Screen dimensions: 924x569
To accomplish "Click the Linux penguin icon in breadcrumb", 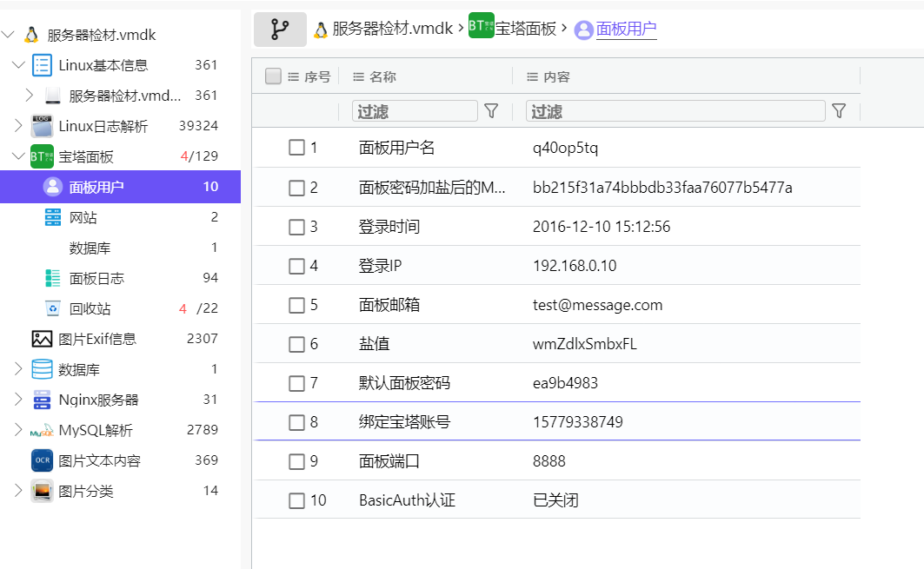I will (x=321, y=30).
